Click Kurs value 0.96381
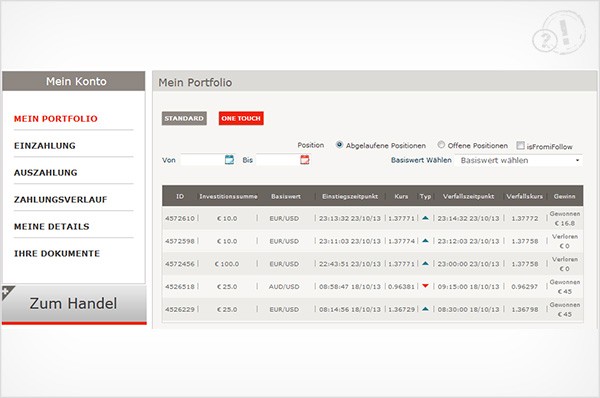The width and height of the screenshot is (600, 398). pos(401,286)
